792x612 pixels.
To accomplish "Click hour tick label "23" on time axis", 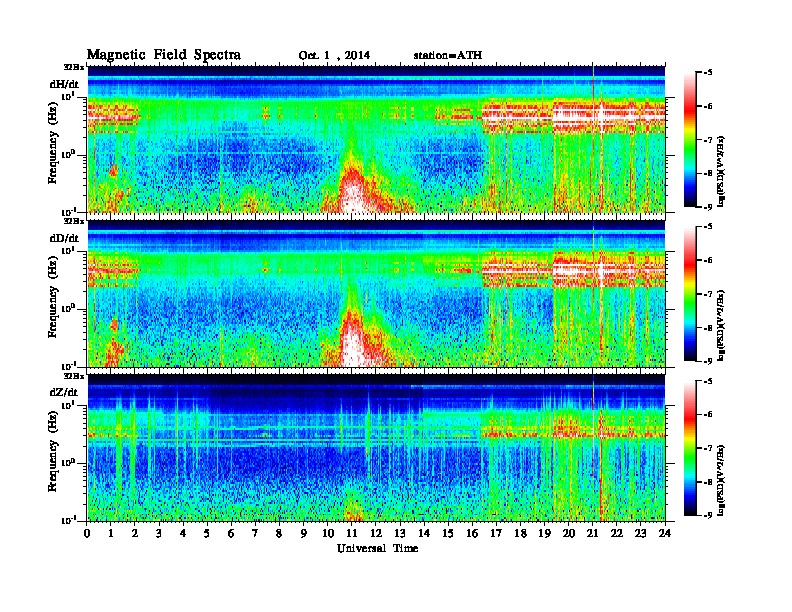I will [641, 533].
